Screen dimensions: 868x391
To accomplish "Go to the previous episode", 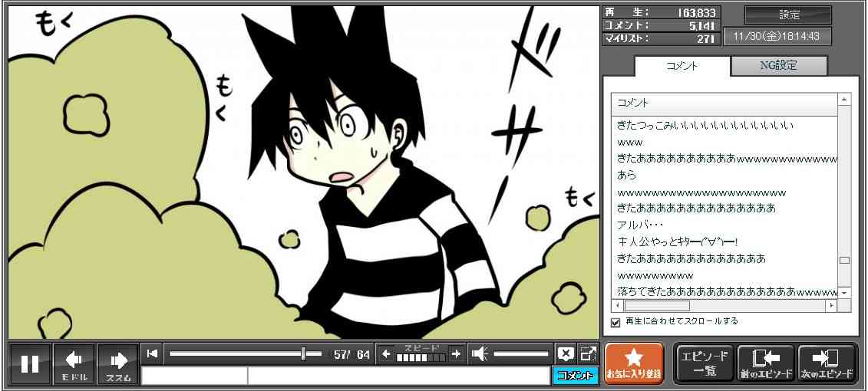I will click(x=765, y=363).
